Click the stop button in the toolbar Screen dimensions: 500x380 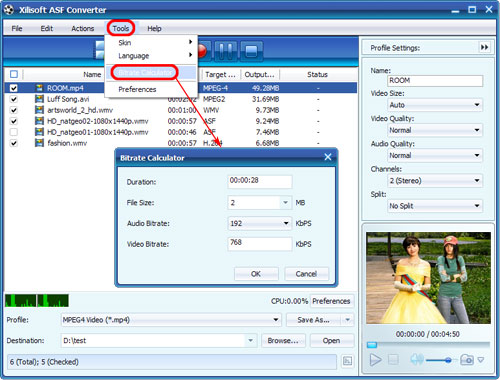pos(251,51)
